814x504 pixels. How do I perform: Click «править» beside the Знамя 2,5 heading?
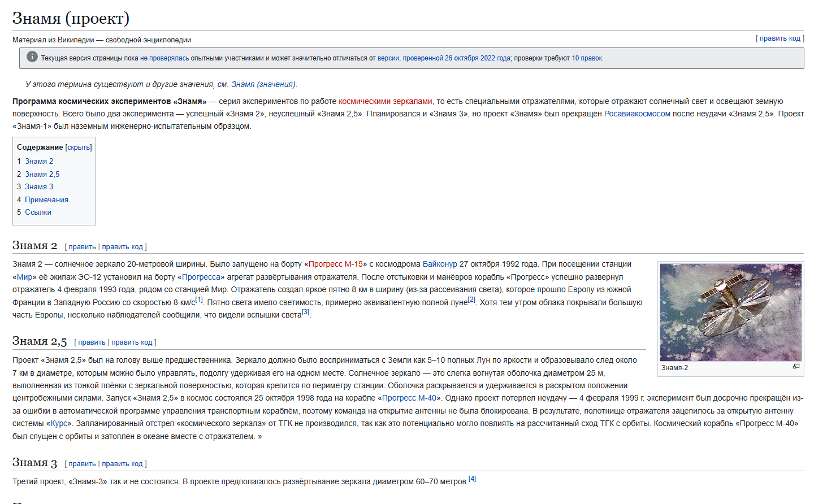click(92, 342)
